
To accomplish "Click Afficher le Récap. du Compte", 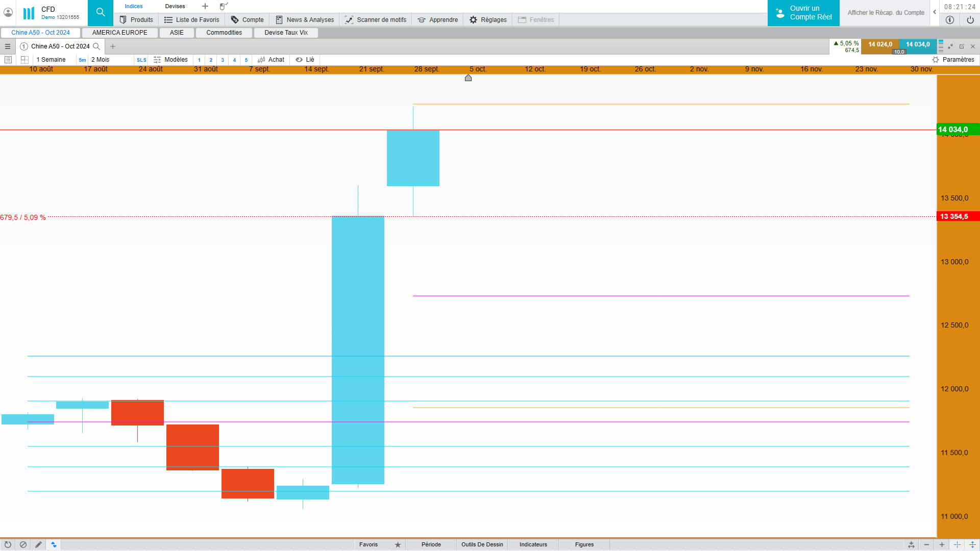I will (886, 13).
